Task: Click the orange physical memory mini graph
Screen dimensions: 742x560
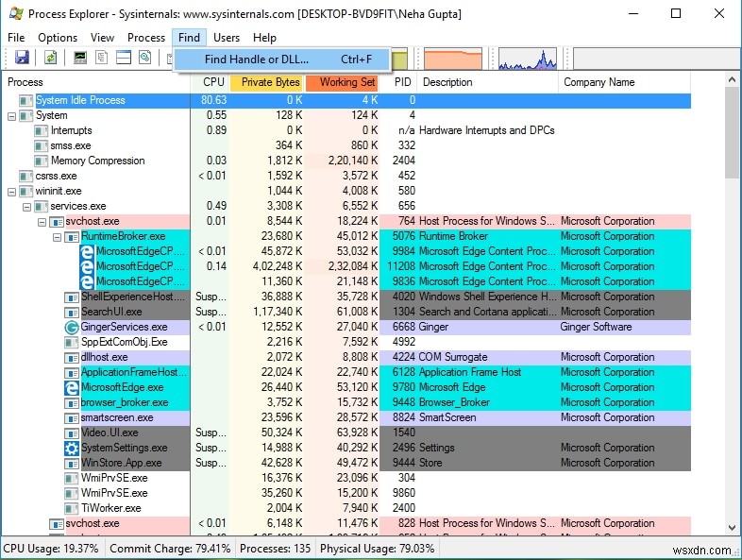Action: click(x=453, y=59)
